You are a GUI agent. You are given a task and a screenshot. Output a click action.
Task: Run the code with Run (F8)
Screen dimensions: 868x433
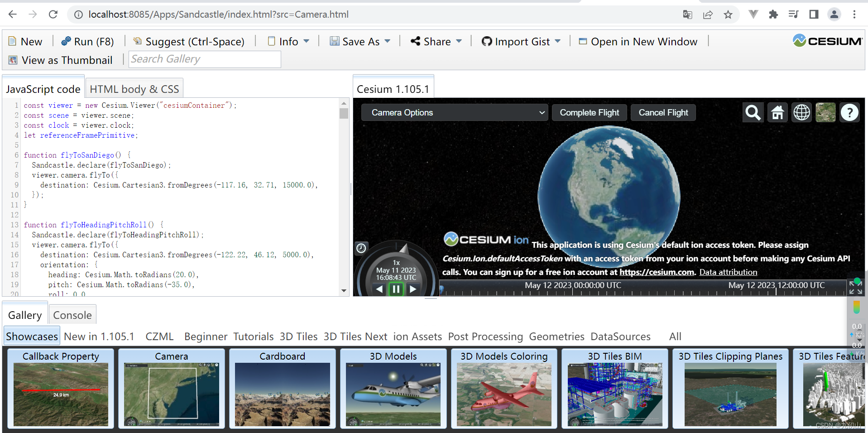pyautogui.click(x=87, y=42)
